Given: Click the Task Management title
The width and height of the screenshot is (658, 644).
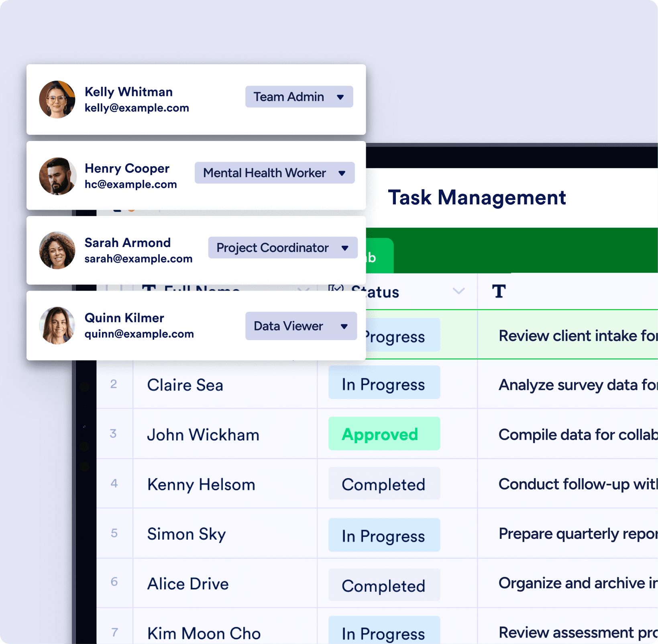Looking at the screenshot, I should (x=477, y=198).
